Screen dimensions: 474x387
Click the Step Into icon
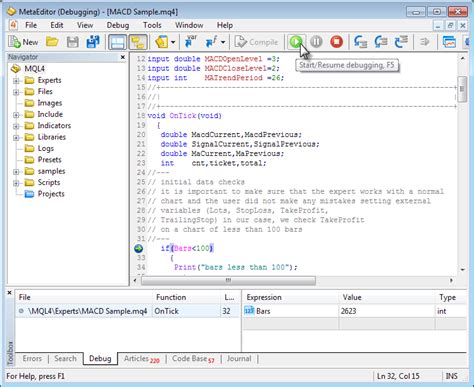click(360, 42)
